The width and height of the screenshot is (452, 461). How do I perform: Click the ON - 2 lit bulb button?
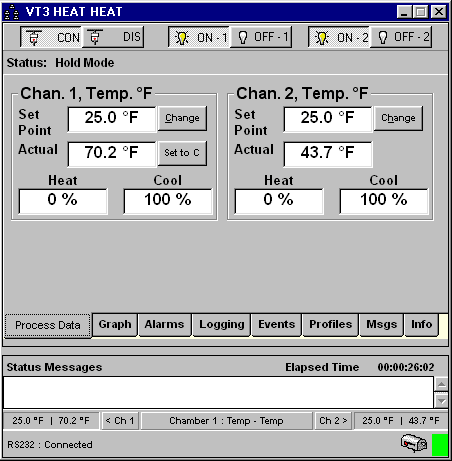click(x=339, y=37)
